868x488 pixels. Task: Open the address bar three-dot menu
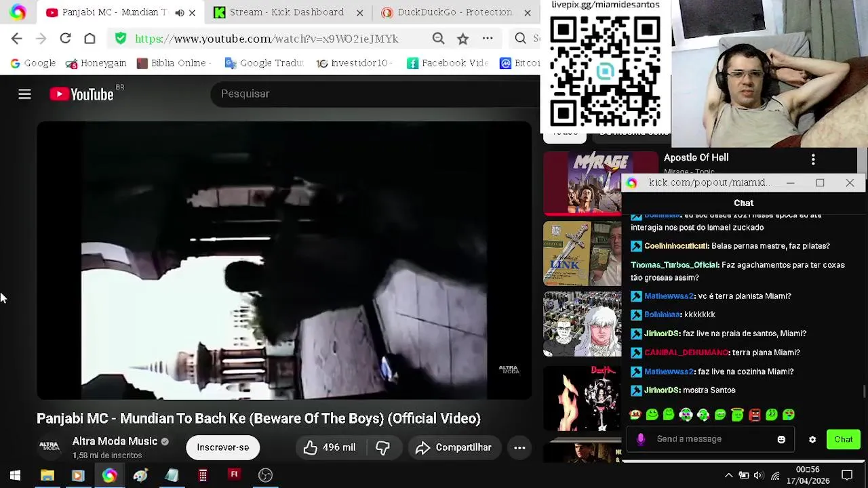488,39
